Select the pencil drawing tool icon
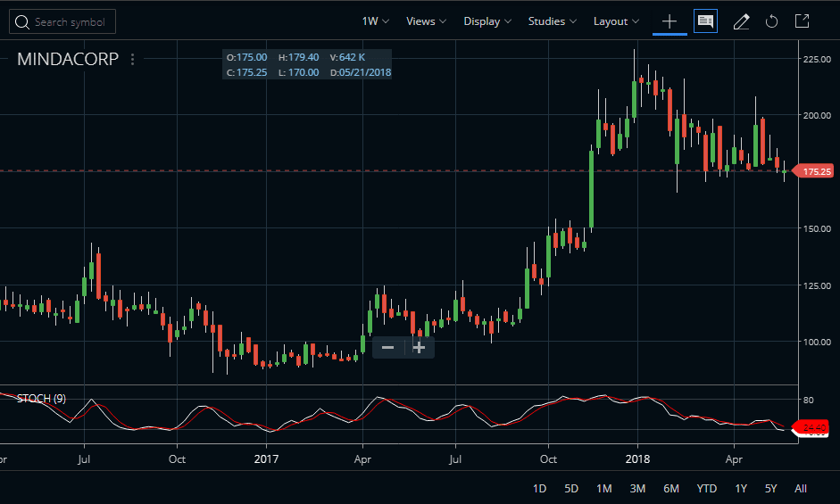This screenshot has height=504, width=840. pos(741,21)
